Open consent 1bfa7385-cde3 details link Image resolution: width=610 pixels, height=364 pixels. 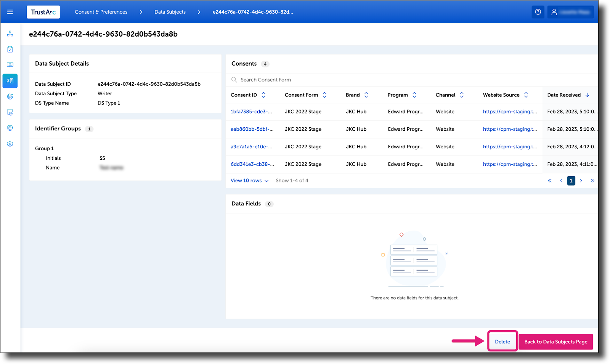252,111
